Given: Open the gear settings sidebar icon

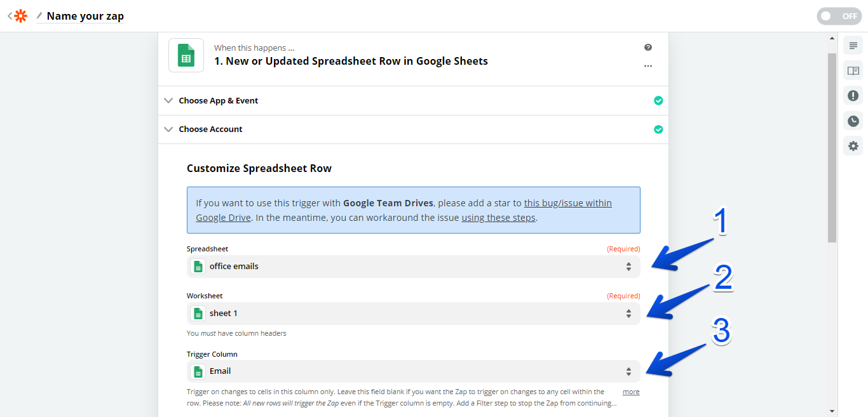Looking at the screenshot, I should click(x=853, y=146).
